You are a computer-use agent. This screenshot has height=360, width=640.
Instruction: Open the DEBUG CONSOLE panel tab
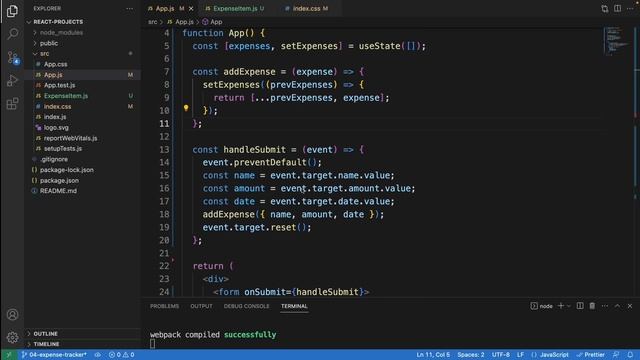[247, 306]
